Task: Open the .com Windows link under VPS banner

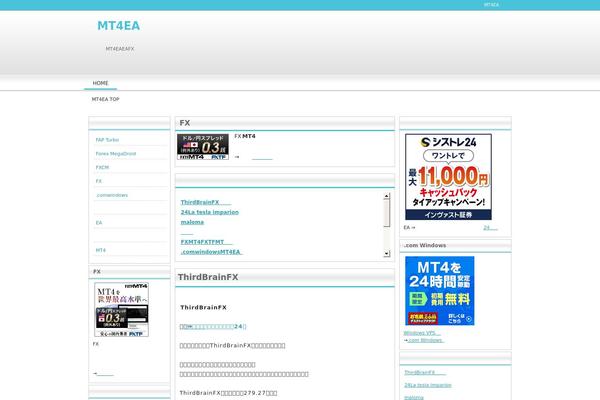Action: tap(426, 340)
